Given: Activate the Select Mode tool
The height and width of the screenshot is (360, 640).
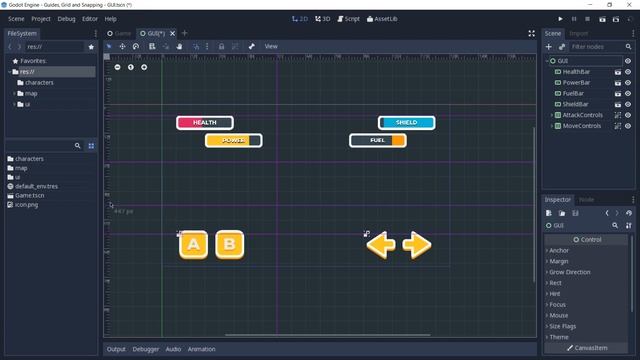Looking at the screenshot, I should [109, 47].
